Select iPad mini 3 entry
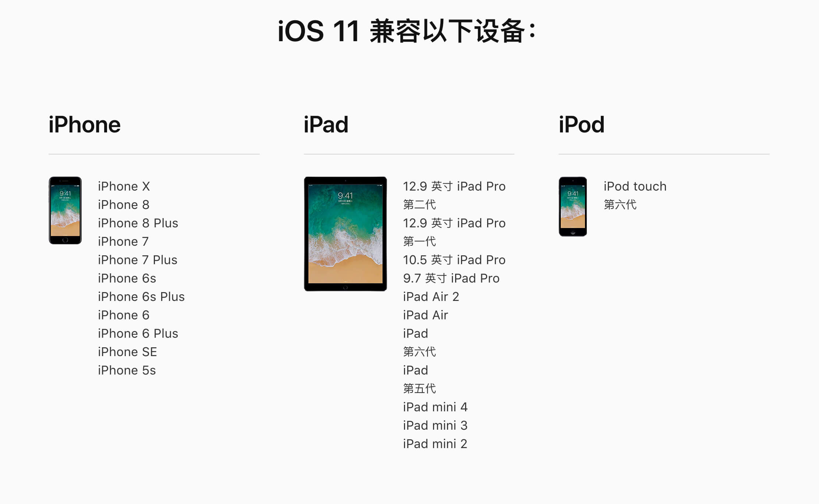 tap(435, 425)
